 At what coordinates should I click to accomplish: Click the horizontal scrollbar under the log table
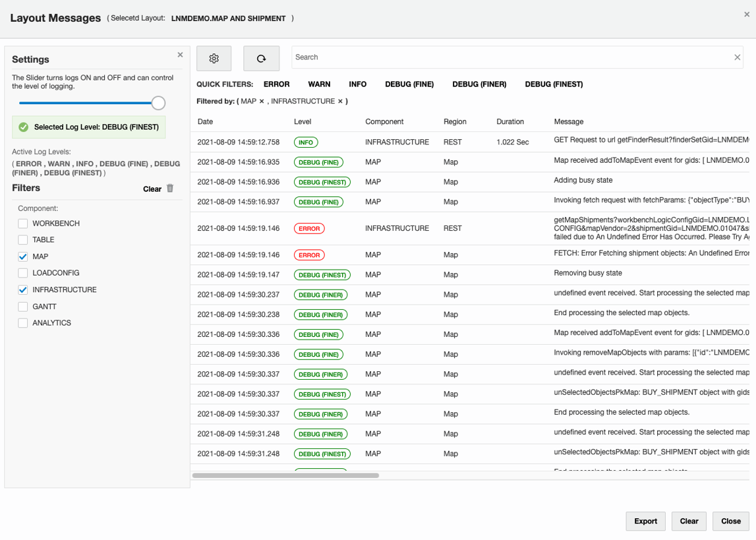285,475
